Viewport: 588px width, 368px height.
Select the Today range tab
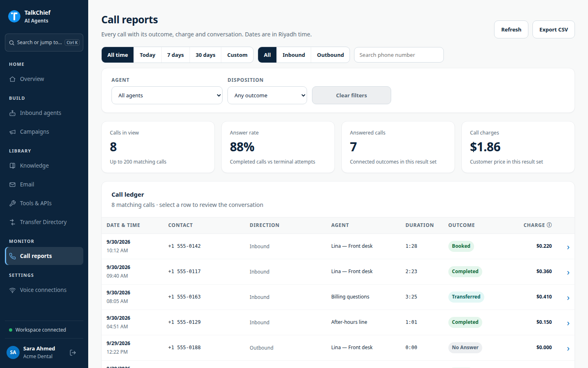click(147, 55)
